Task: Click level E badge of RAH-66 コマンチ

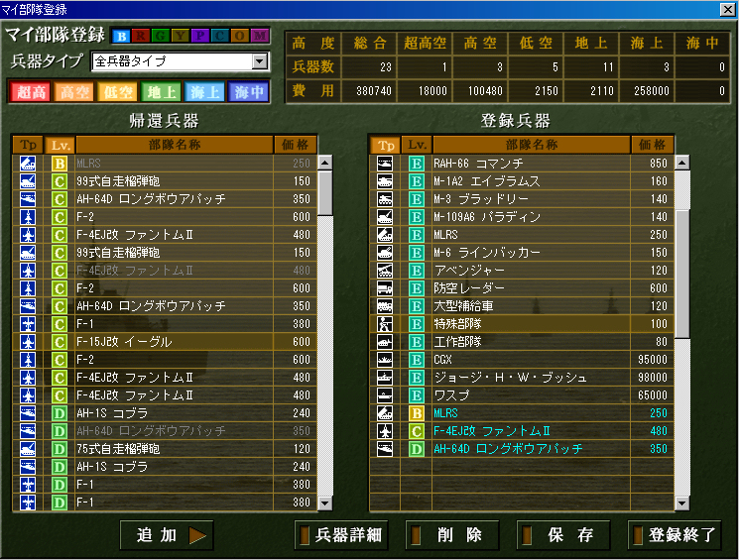Action: coord(417,164)
